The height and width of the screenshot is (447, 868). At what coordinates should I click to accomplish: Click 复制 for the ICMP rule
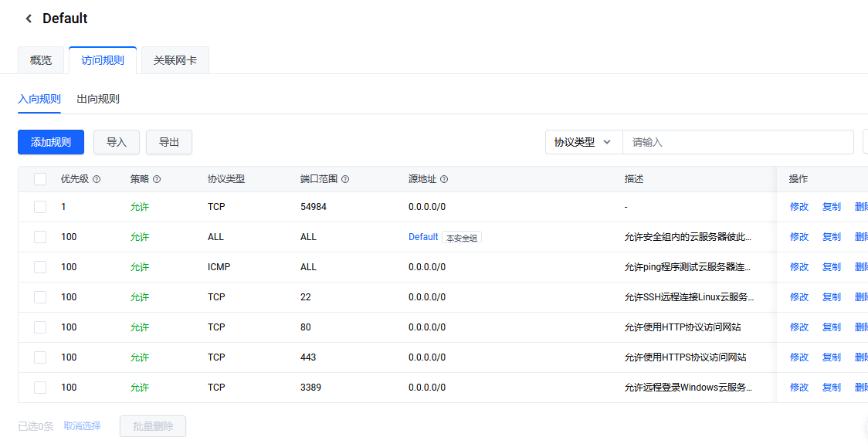coord(832,267)
